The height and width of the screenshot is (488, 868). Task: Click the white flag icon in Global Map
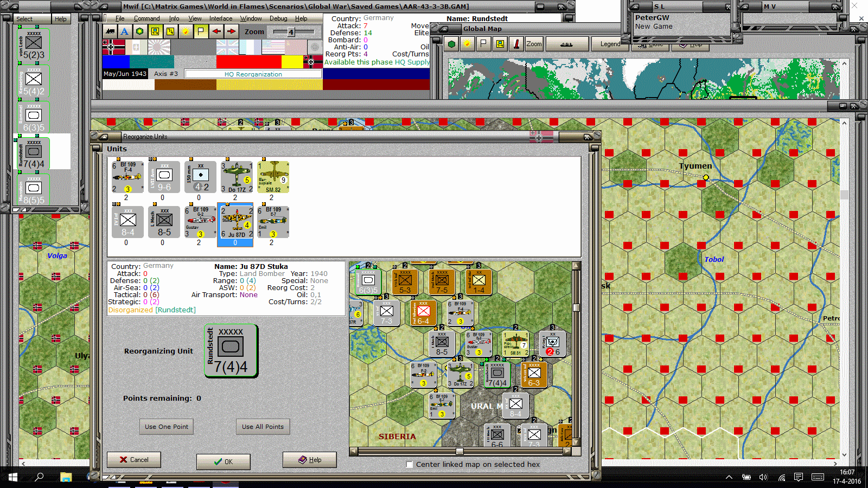point(483,44)
